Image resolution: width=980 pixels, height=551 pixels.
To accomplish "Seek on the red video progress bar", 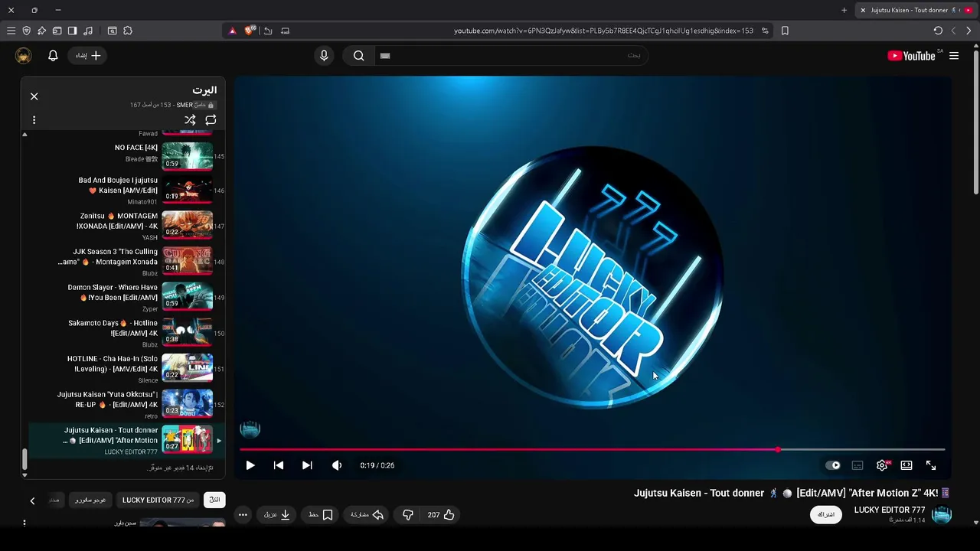I will coord(593,449).
